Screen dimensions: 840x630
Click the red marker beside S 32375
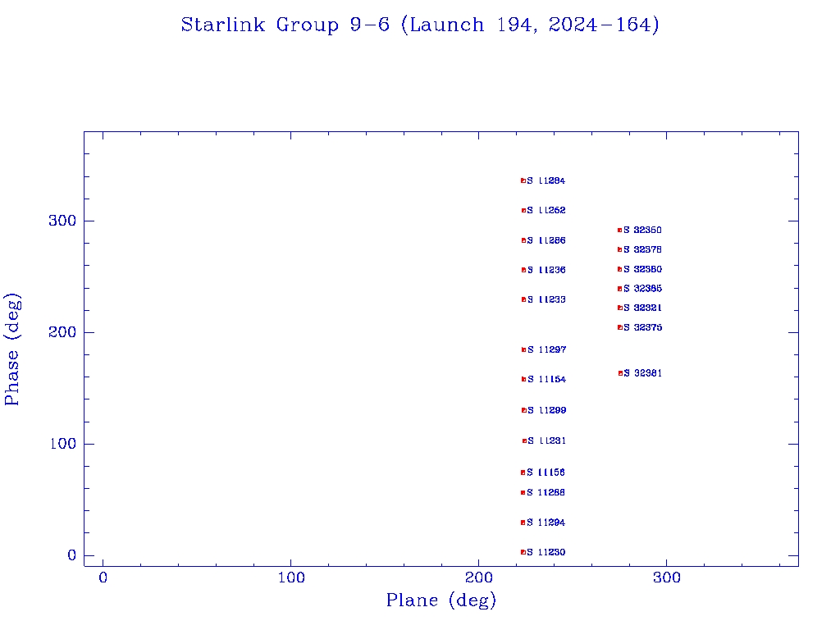[x=620, y=327]
